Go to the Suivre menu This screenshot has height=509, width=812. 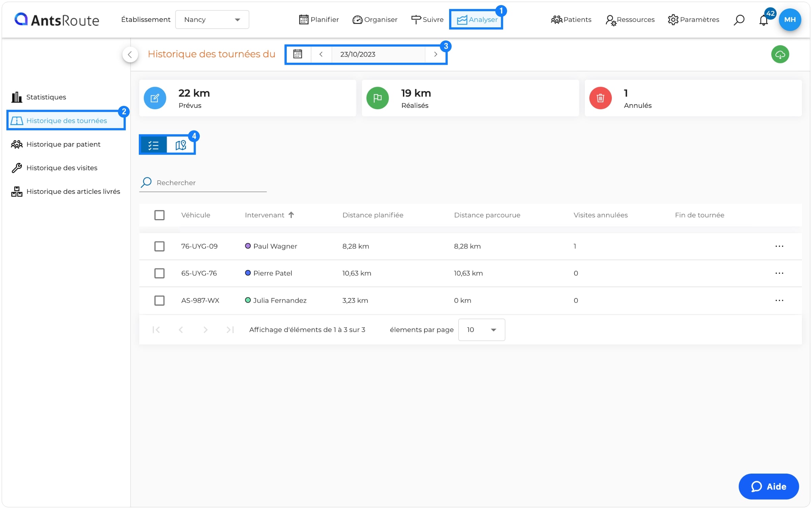click(427, 20)
